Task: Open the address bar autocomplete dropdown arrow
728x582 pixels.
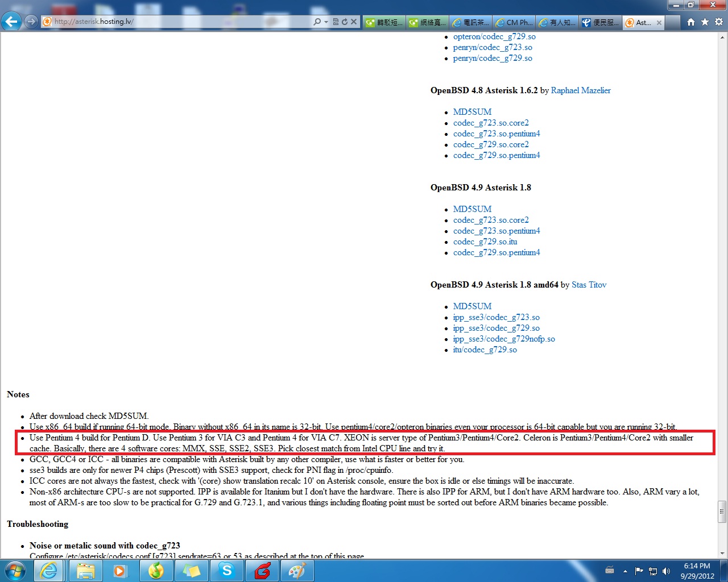Action: point(326,22)
